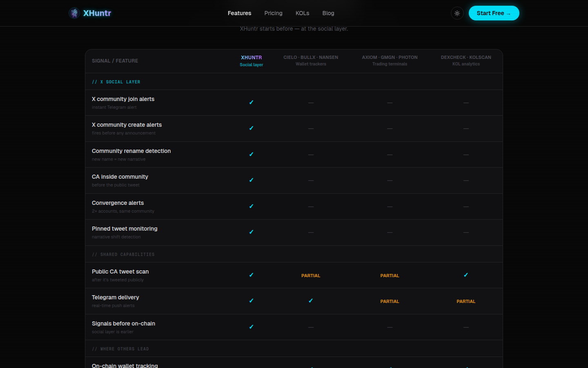
Task: Click 'before the public tweet' subtitle
Action: pyautogui.click(x=116, y=185)
